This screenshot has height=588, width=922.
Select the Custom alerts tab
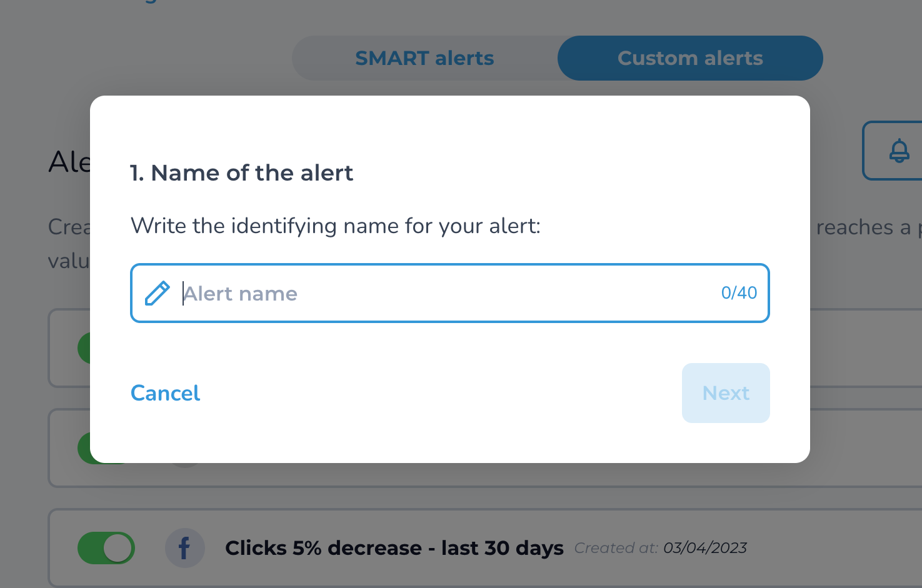[x=690, y=58]
